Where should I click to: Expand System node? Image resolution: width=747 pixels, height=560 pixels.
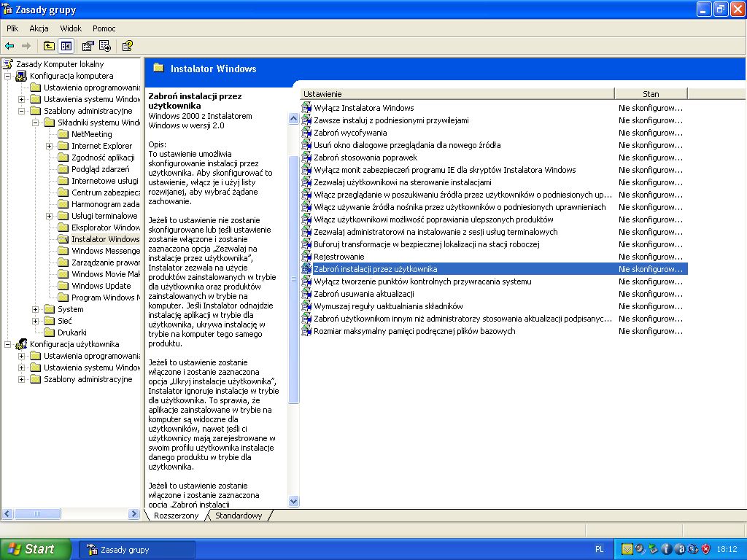point(35,309)
